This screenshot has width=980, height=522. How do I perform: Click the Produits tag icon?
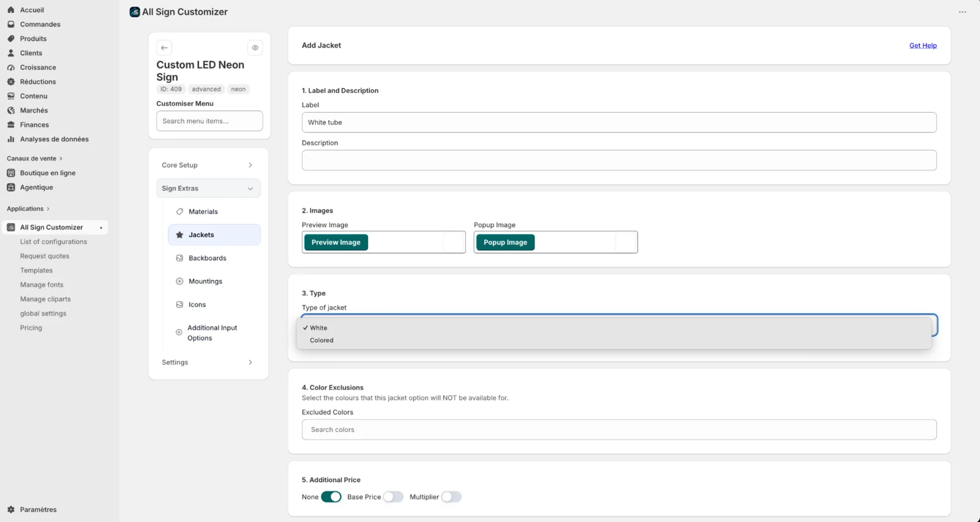[x=10, y=39]
